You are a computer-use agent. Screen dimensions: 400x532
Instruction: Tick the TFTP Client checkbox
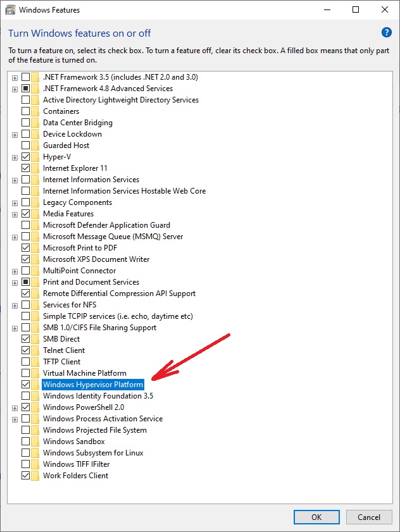pyautogui.click(x=25, y=362)
